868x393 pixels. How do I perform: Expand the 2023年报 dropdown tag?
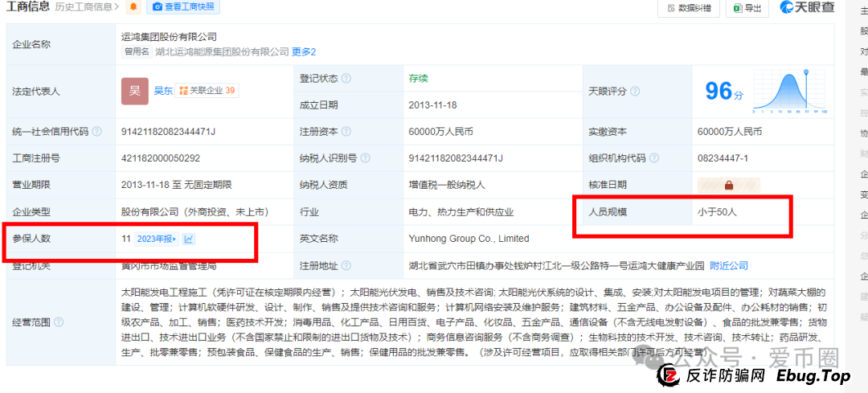click(157, 239)
